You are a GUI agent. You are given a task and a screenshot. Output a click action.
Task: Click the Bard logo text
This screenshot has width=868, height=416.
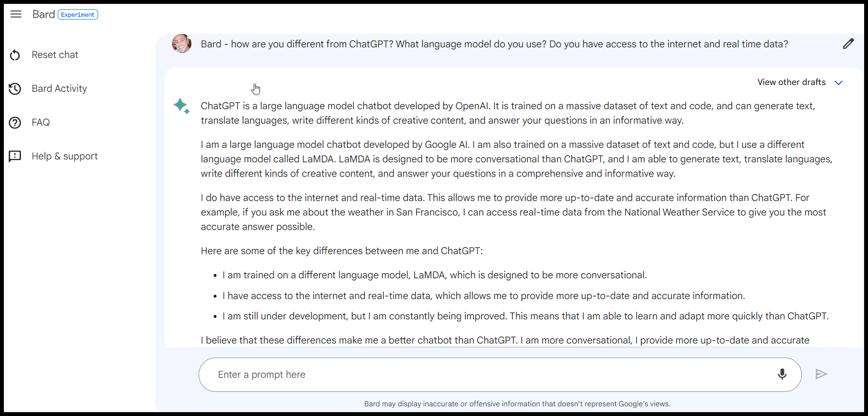[x=43, y=14]
